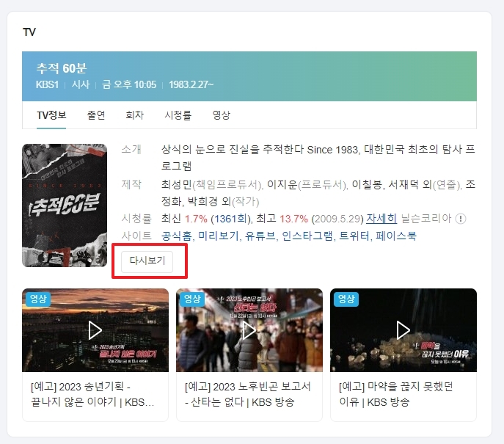
Task: Click the [예고] 마약을 끊지 못했던 이유 title
Action: (x=396, y=394)
